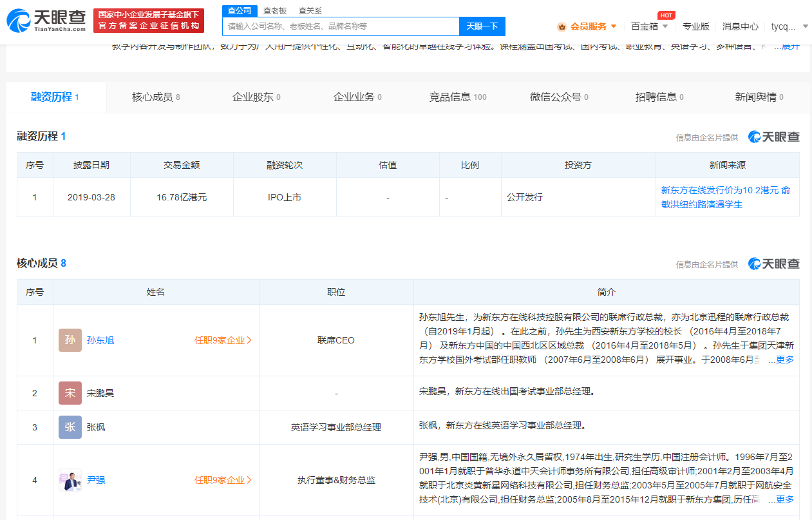Image resolution: width=812 pixels, height=520 pixels.
Task: Switch to the 竞品信息 tab
Action: click(x=458, y=97)
